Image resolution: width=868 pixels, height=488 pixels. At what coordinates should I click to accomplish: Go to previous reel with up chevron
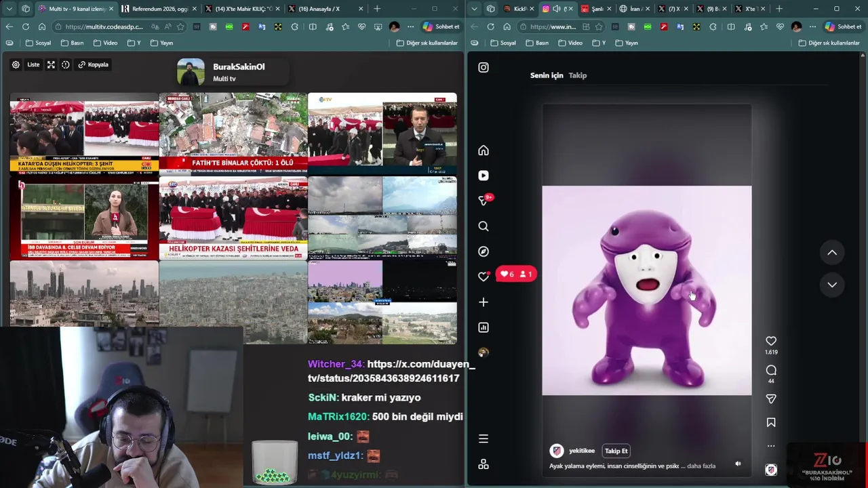click(x=832, y=253)
